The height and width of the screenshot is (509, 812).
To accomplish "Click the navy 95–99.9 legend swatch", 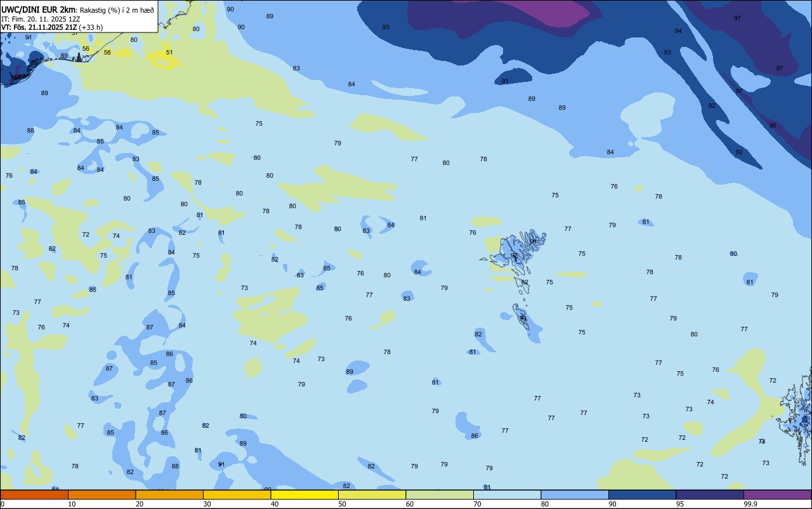I will 710,494.
